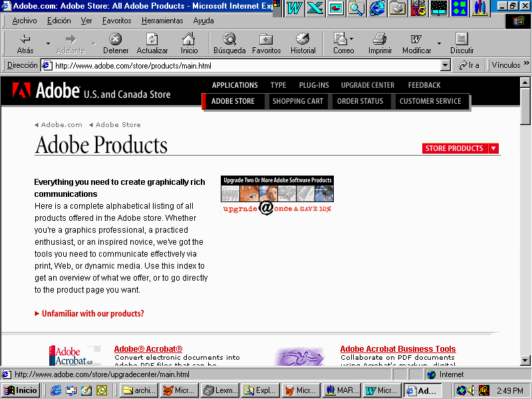Open the Búsqueda search icon

point(229,40)
